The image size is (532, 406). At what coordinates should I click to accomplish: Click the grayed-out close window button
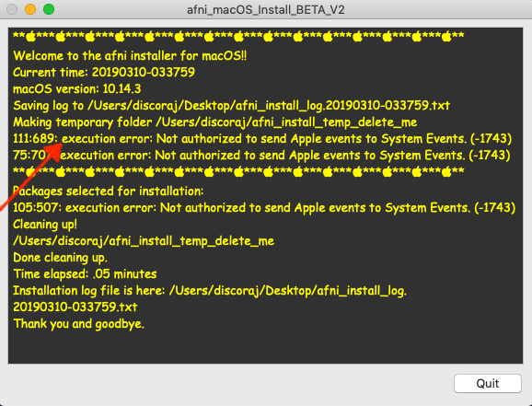coord(12,9)
